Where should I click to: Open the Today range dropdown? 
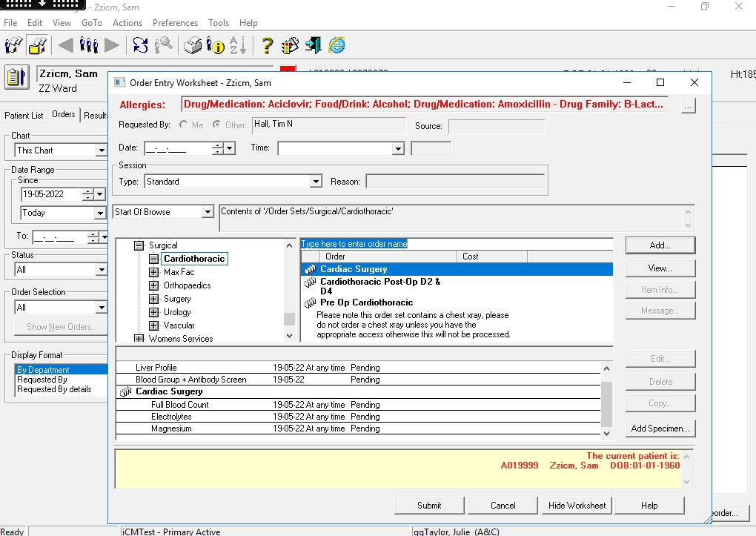100,213
